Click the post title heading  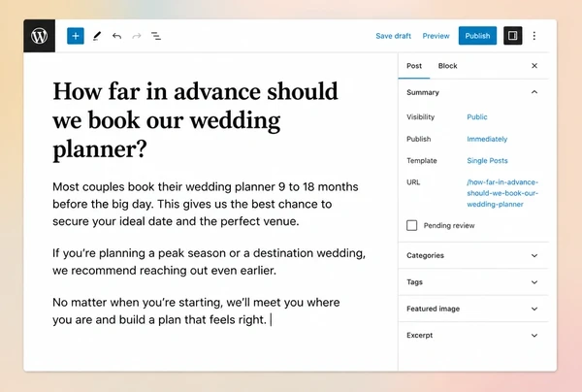(x=196, y=120)
